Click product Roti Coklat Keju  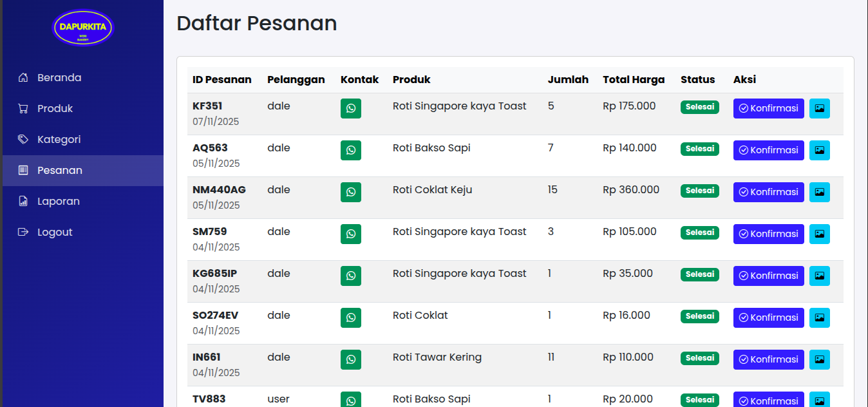[x=433, y=190]
